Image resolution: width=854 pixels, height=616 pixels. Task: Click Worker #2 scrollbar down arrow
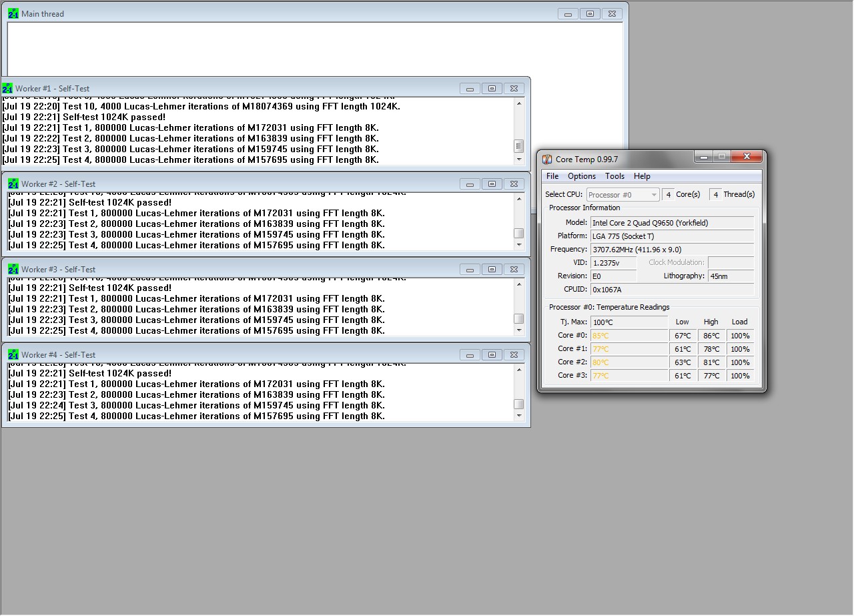519,245
